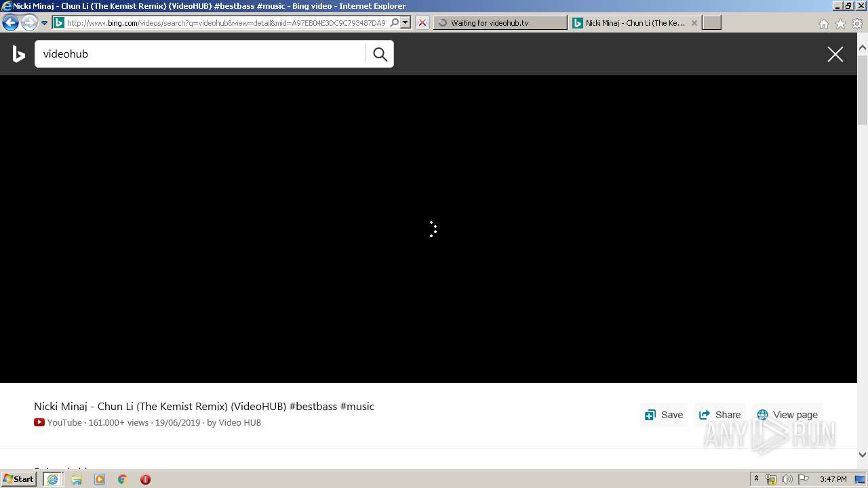The width and height of the screenshot is (868, 488).
Task: Close the Nicki Minaj tab
Action: (x=694, y=22)
